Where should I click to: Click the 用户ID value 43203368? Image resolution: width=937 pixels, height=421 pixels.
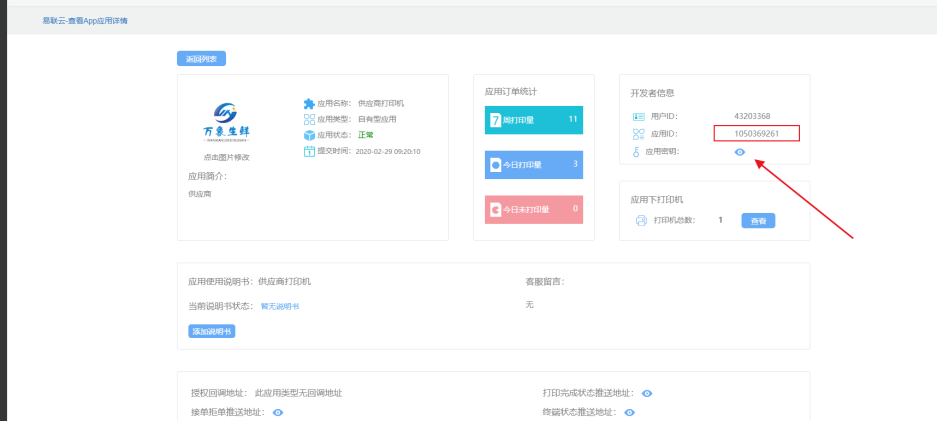(x=752, y=116)
